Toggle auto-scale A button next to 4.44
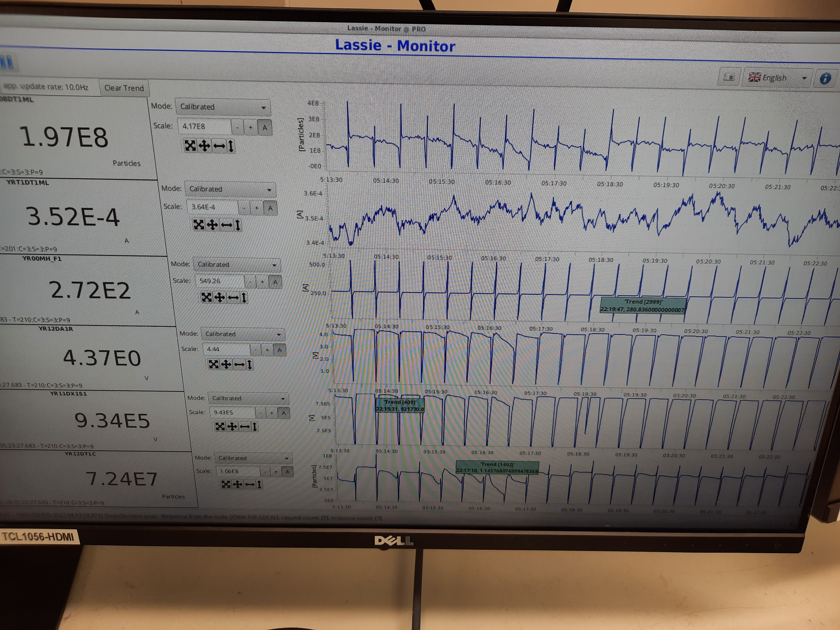 (280, 350)
